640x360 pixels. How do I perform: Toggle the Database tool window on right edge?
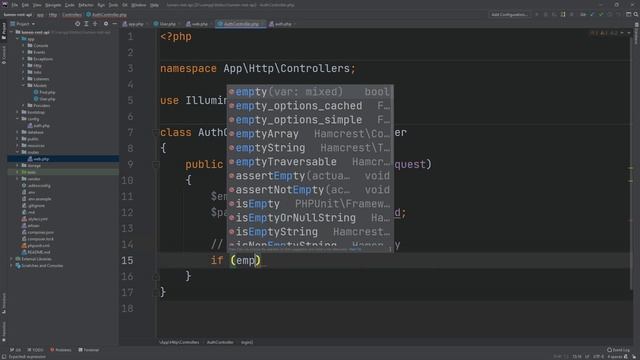tap(636, 33)
